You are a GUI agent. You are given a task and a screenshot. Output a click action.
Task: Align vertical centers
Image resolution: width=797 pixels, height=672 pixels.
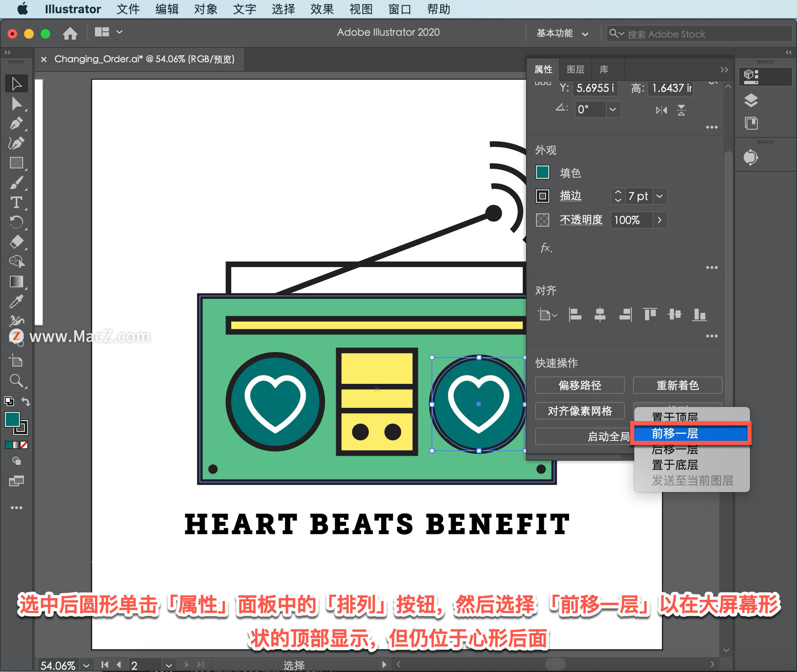point(675,314)
